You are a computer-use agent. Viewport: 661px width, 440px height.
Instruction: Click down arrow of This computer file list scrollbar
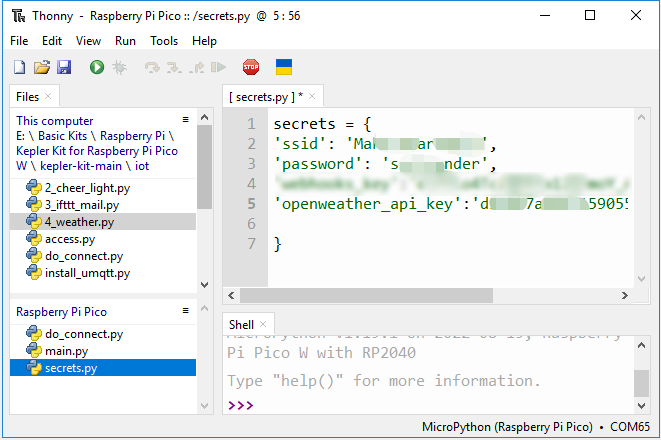[x=204, y=285]
